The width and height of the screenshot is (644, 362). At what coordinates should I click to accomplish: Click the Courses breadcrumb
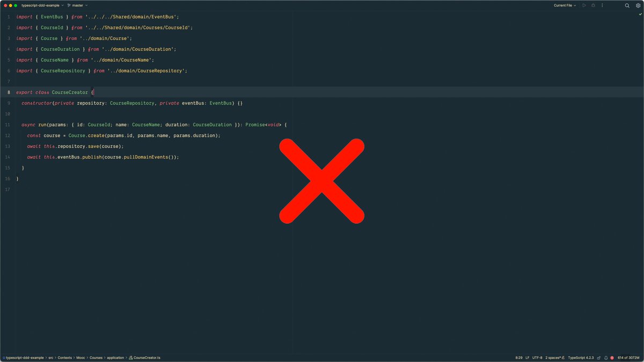(x=96, y=357)
